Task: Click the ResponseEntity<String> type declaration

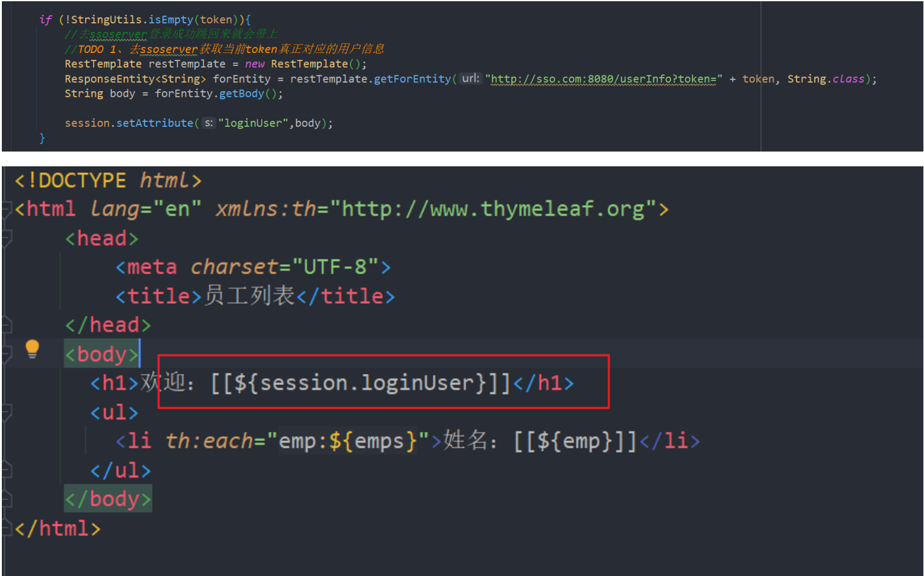Action: (x=135, y=79)
